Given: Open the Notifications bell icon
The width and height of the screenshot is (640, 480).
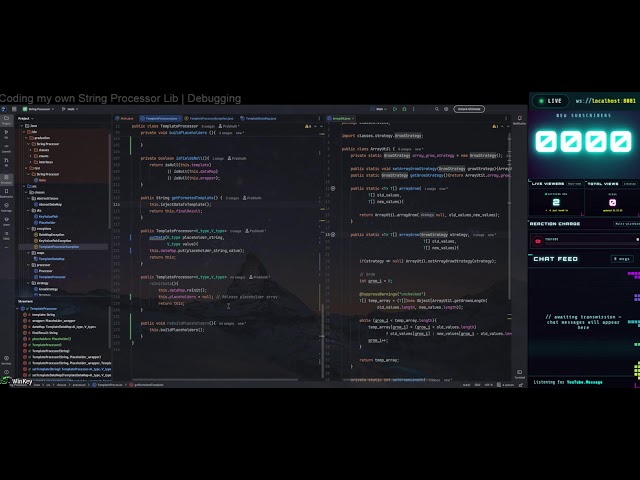Looking at the screenshot, I should [520, 119].
